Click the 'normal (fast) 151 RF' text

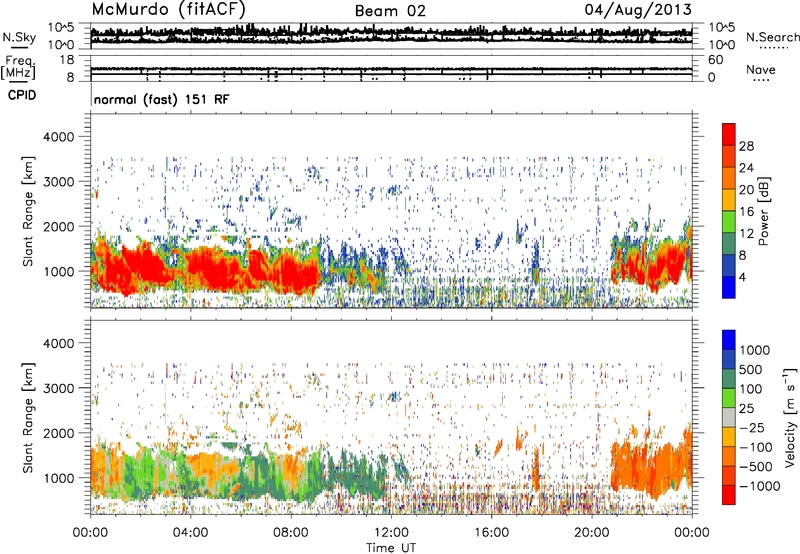161,99
